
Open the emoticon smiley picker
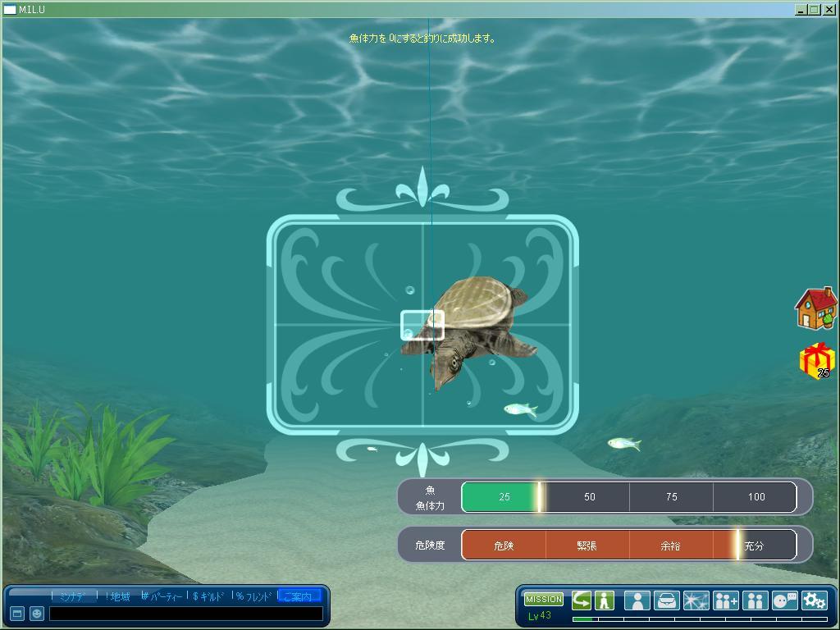(x=37, y=614)
